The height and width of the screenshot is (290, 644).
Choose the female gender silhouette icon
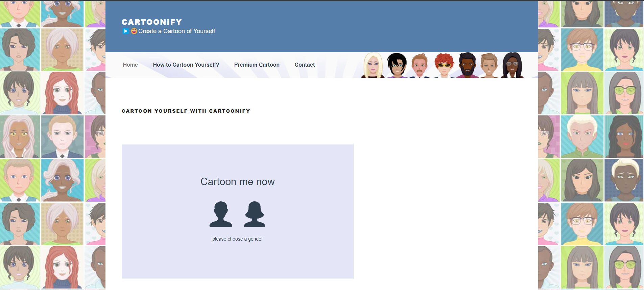pos(255,214)
